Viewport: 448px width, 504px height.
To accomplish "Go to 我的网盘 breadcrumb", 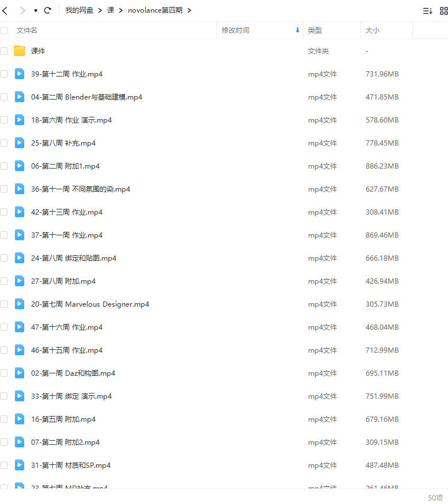I will 79,10.
